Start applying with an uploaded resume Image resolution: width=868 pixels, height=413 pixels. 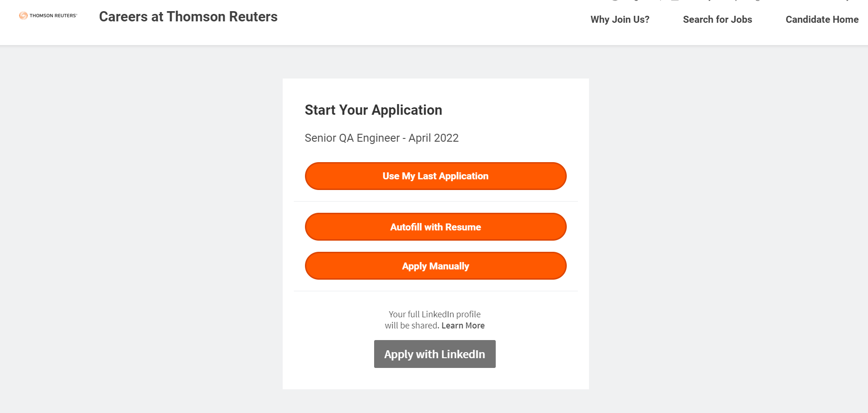click(435, 227)
